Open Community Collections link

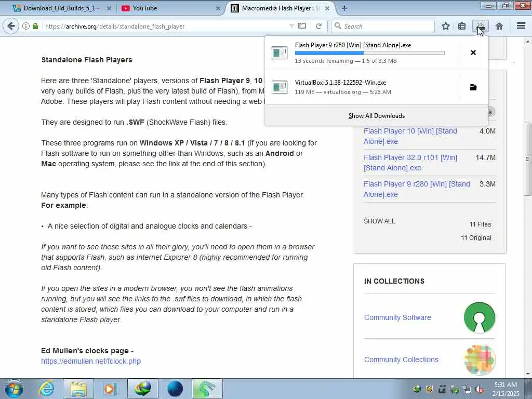401,360
